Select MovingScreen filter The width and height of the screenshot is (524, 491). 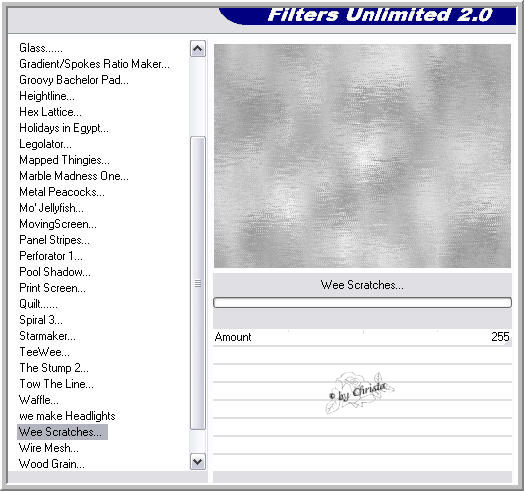point(58,224)
